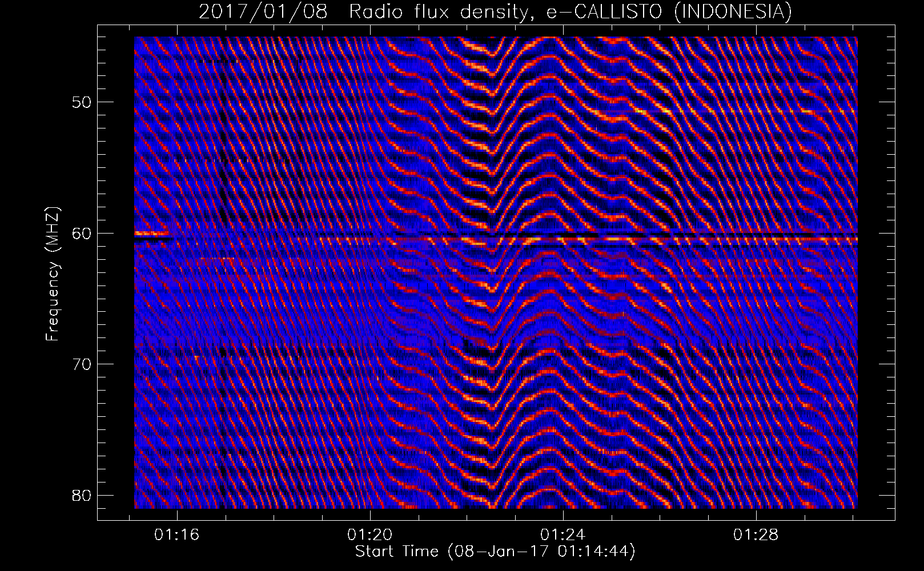
Task: Click the bright horizontal interference line near 60 MHz
Action: (x=588, y=239)
